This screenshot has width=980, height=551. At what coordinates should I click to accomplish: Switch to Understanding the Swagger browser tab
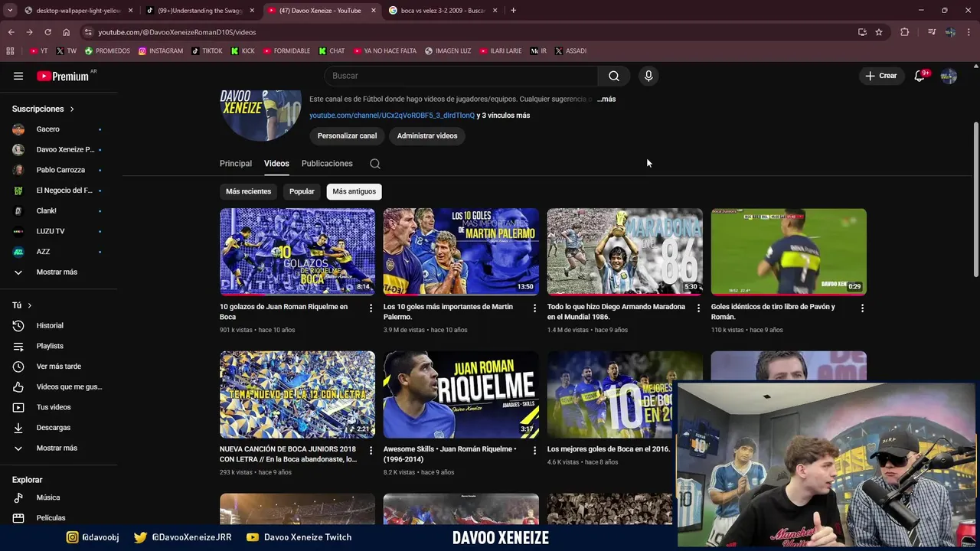(199, 11)
